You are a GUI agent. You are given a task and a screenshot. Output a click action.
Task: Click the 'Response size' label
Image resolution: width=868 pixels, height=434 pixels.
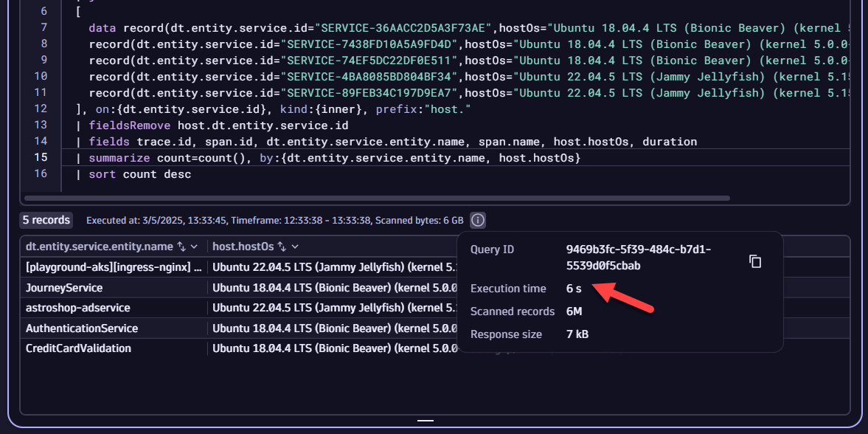(506, 334)
